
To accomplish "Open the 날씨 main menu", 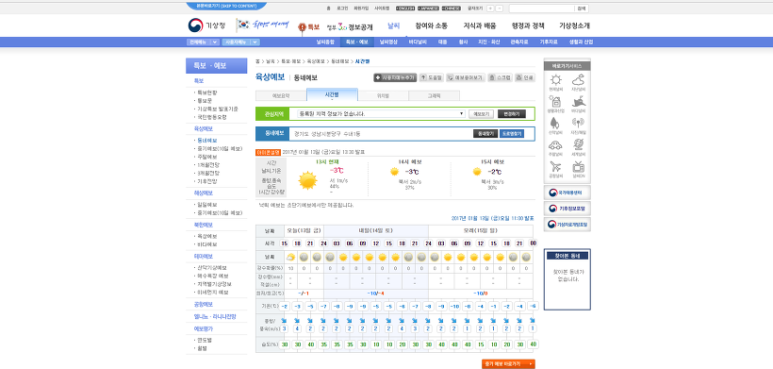I will tap(393, 26).
